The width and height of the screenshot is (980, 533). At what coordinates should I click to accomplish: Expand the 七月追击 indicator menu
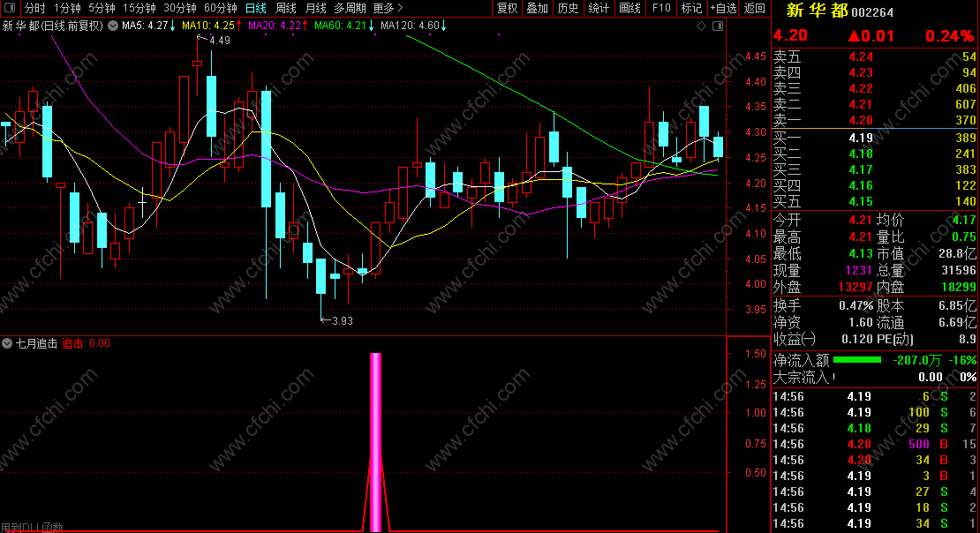pos(7,343)
